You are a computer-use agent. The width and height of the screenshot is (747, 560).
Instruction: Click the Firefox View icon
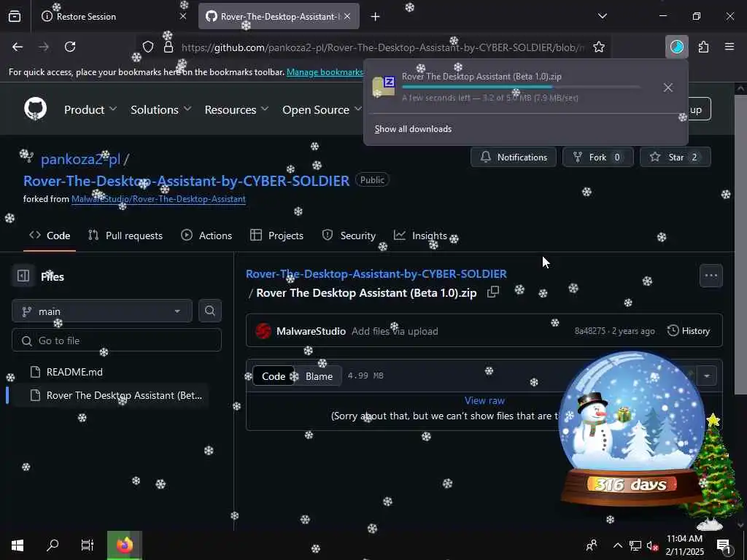(15, 16)
